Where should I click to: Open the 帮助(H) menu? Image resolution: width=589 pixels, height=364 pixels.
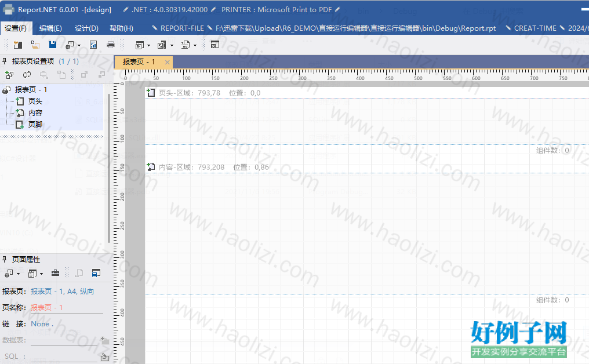[121, 28]
